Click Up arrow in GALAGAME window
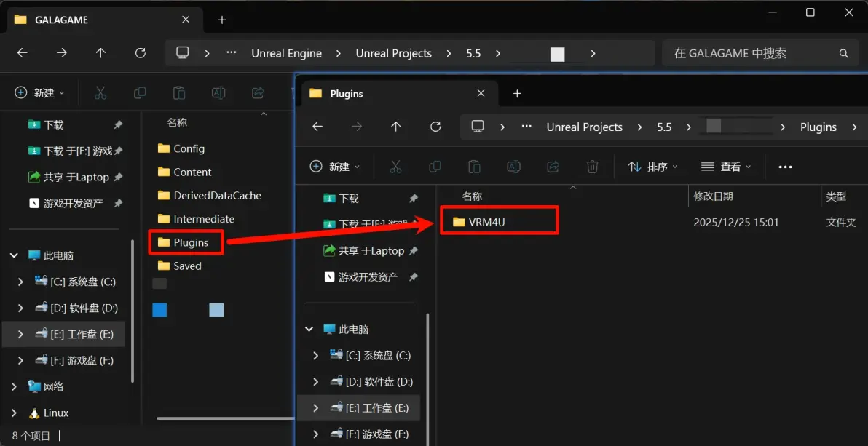Viewport: 868px width, 446px height. tap(100, 53)
